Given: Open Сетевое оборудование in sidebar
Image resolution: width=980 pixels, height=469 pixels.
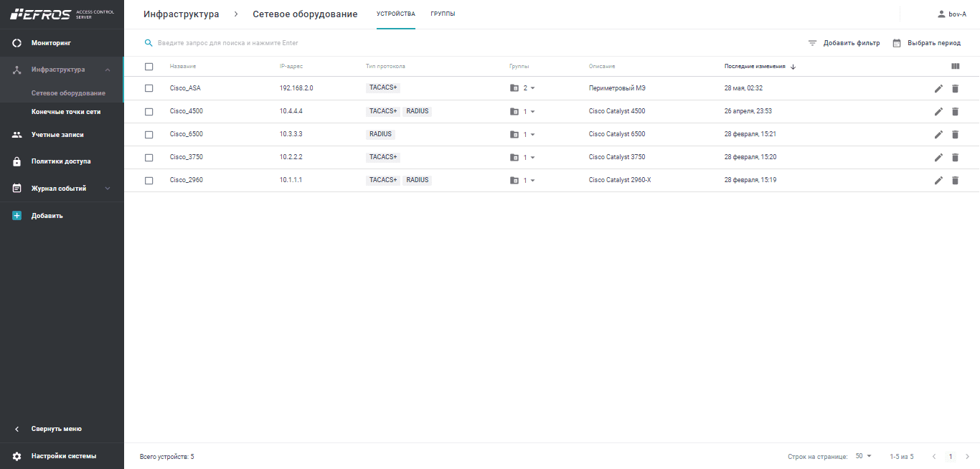Looking at the screenshot, I should [x=68, y=93].
